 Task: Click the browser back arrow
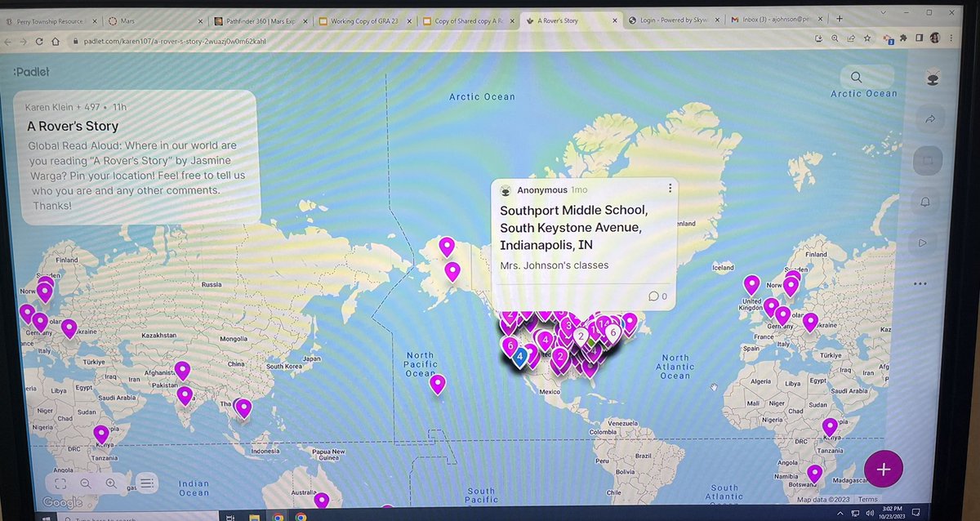tap(7, 41)
